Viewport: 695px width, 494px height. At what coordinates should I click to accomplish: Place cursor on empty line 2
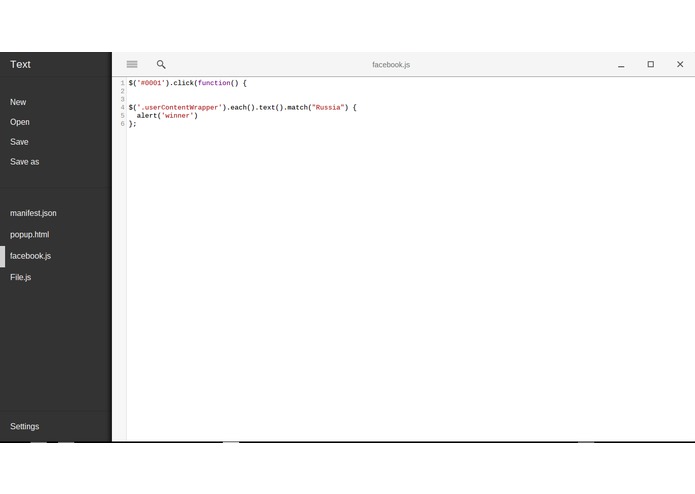click(x=410, y=91)
